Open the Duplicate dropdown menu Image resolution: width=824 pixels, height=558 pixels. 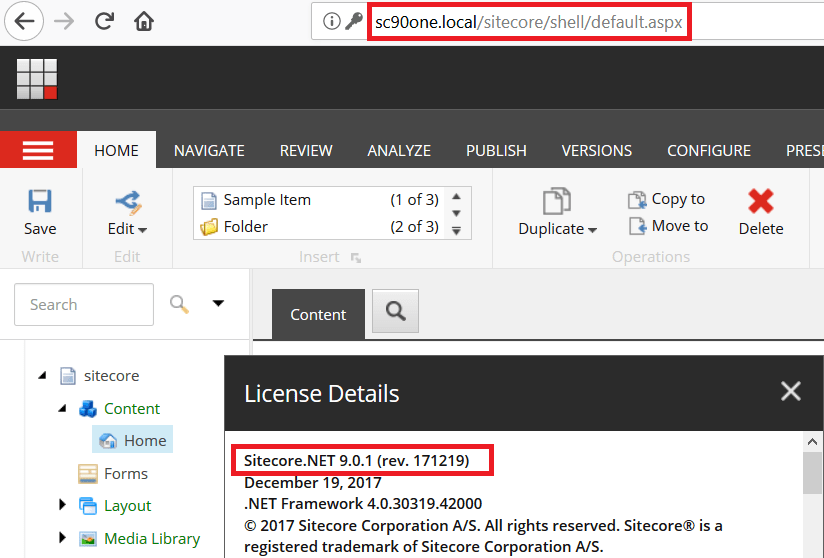[x=557, y=228]
